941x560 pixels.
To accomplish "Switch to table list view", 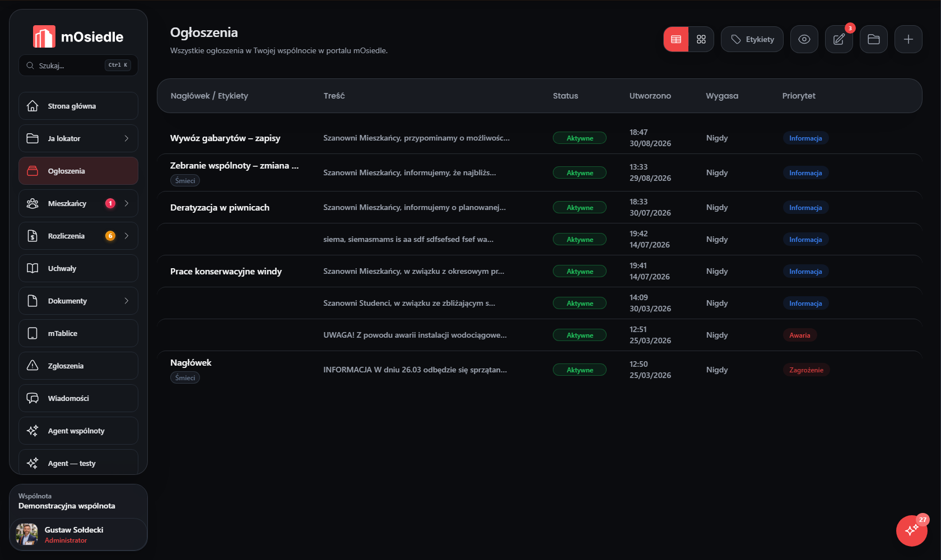I will (x=676, y=39).
